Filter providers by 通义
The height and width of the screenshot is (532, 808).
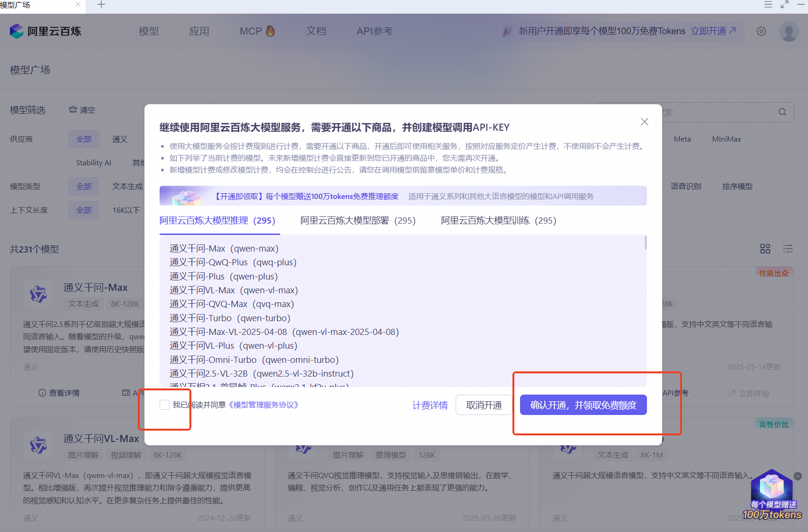(x=120, y=139)
